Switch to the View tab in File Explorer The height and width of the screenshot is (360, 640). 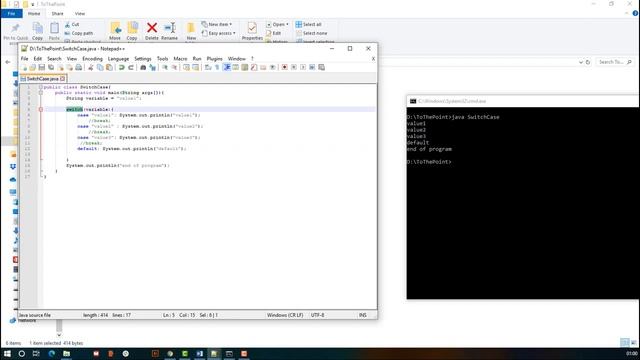coord(80,13)
